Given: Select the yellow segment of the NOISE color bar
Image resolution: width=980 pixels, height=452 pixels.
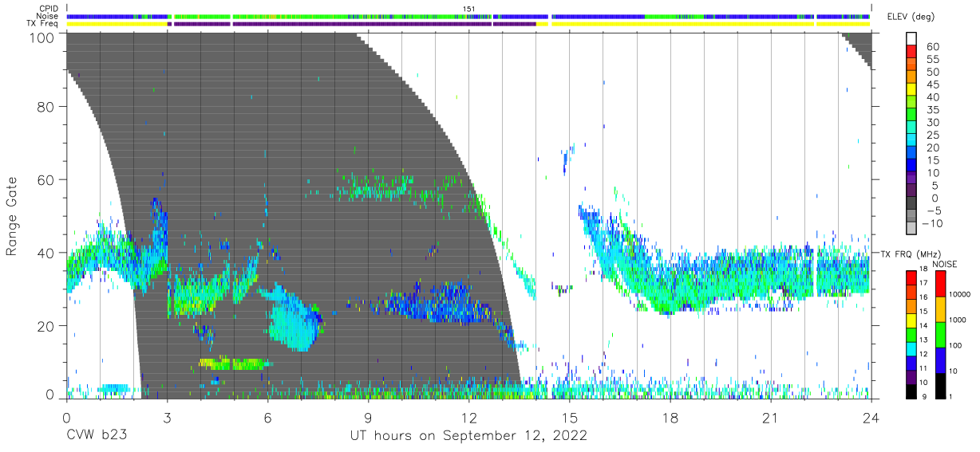Looking at the screenshot, I should [x=940, y=309].
